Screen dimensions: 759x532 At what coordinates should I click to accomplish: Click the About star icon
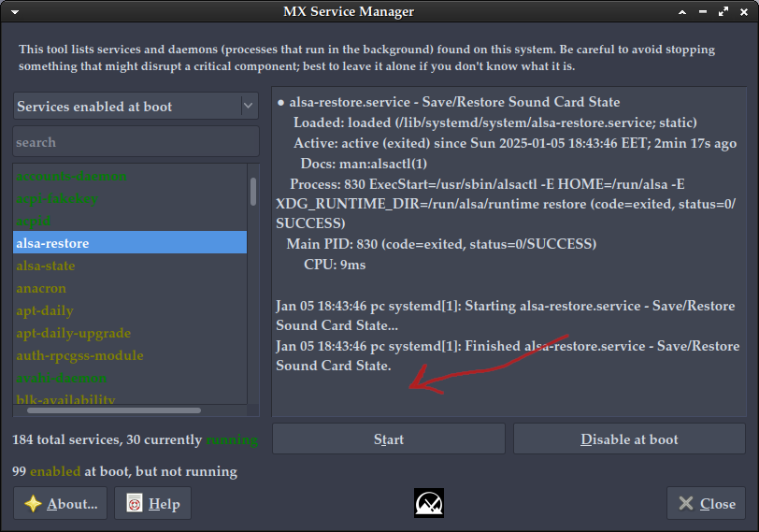pyautogui.click(x=33, y=504)
